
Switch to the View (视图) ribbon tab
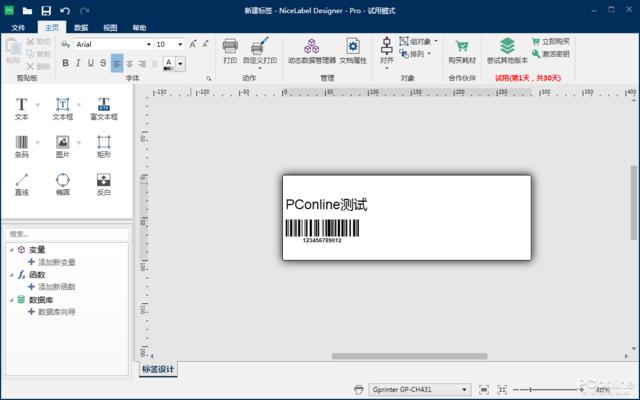[x=110, y=28]
